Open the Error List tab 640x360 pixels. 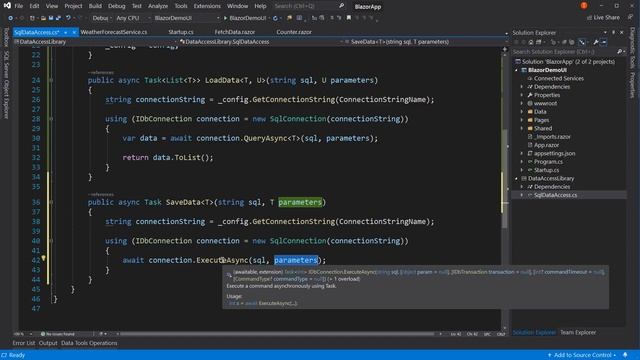24,343
